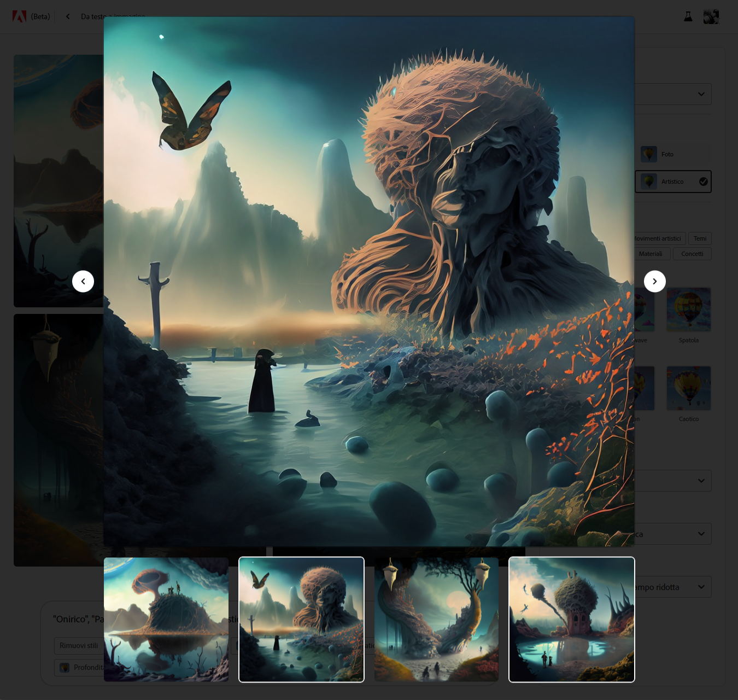738x700 pixels.
Task: Click the Adobe logo in header
Action: [x=19, y=16]
